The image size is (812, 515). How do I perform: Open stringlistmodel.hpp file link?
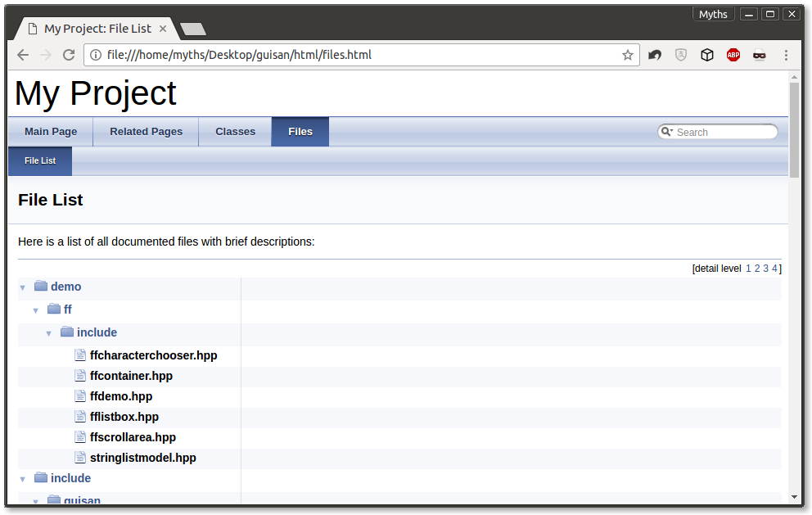tap(142, 458)
